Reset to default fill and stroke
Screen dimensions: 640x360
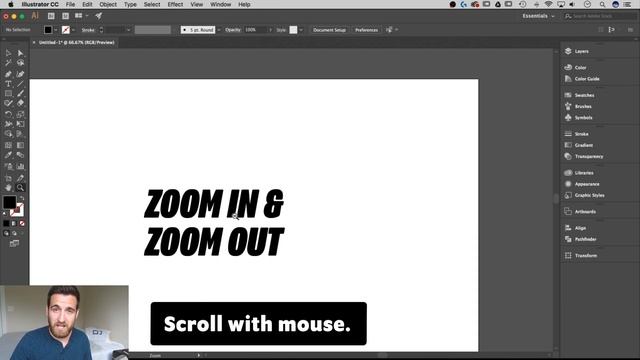pyautogui.click(x=4, y=213)
